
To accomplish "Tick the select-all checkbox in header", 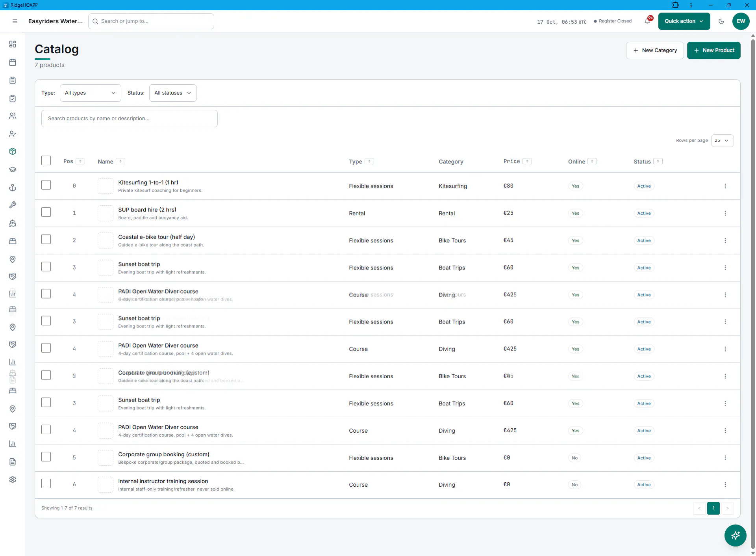I will coord(46,160).
